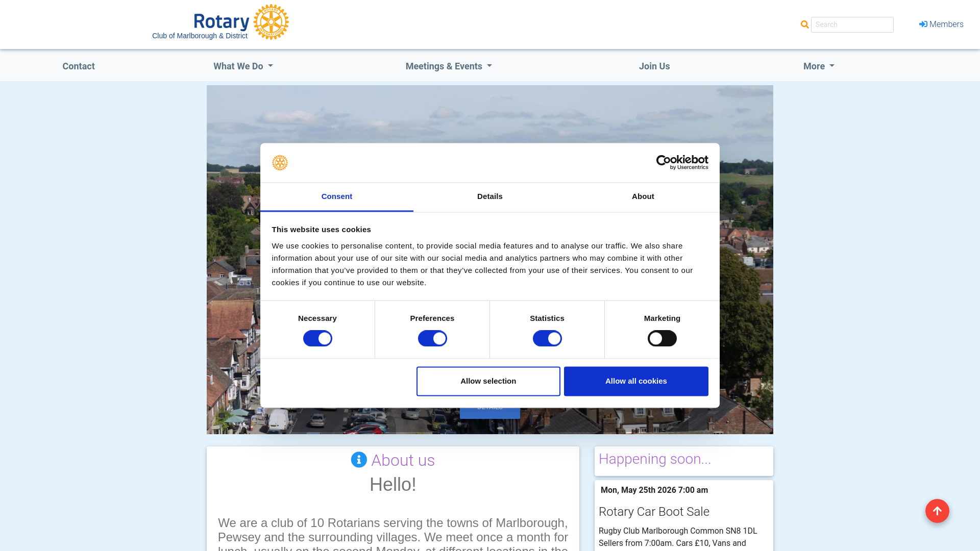Click the Hello! heading text
Viewport: 980px width, 551px height.
coord(393,485)
